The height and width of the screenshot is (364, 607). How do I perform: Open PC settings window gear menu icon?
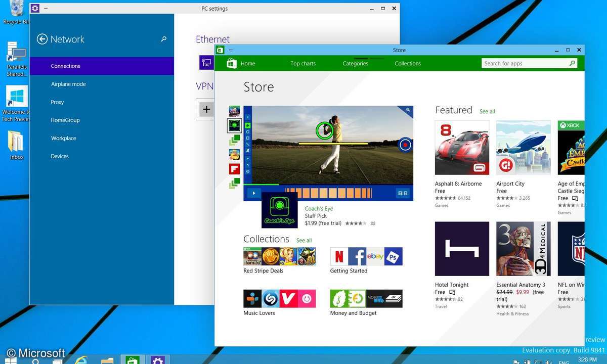click(35, 8)
